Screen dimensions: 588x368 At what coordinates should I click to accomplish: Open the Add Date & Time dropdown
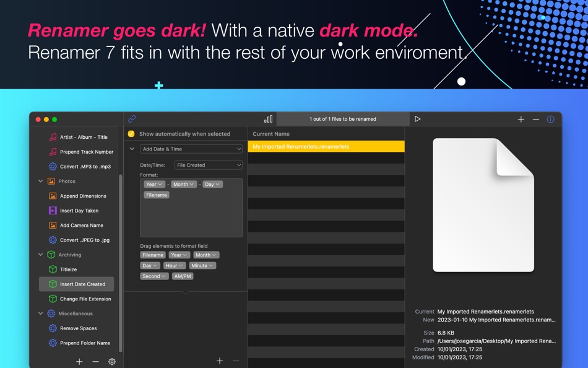tap(191, 149)
